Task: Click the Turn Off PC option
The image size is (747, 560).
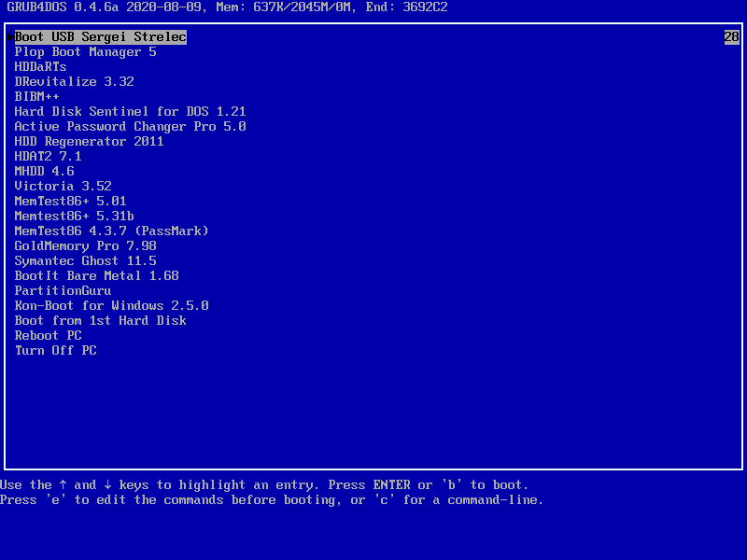Action: [55, 351]
